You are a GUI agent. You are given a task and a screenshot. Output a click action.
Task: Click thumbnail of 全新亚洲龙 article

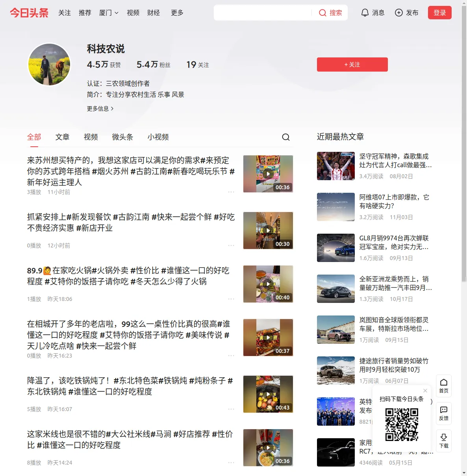[336, 289]
